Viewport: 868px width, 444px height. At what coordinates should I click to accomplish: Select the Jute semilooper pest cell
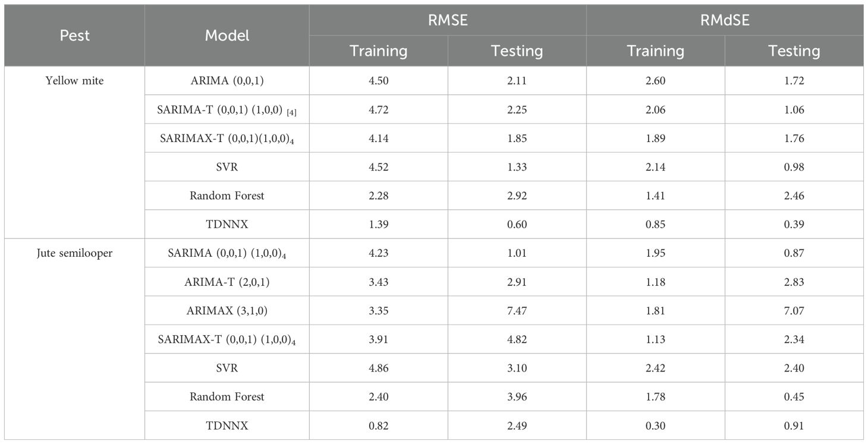74,253
